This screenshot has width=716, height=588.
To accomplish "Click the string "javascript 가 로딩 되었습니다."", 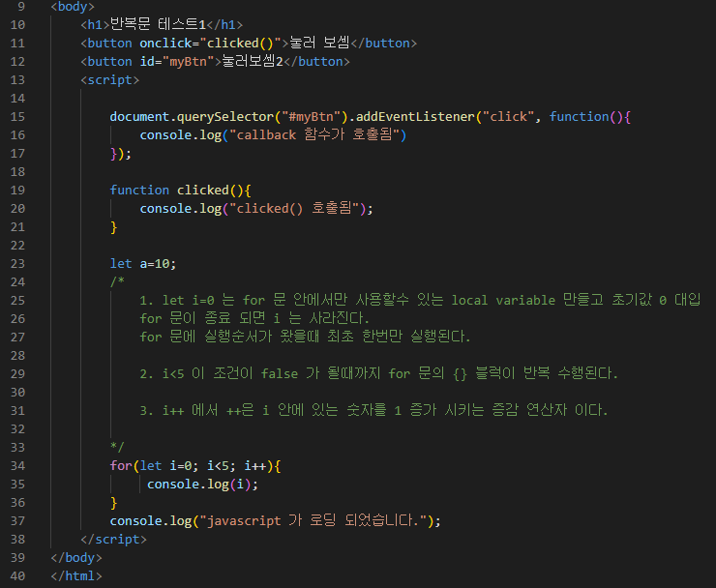I will coord(314,520).
